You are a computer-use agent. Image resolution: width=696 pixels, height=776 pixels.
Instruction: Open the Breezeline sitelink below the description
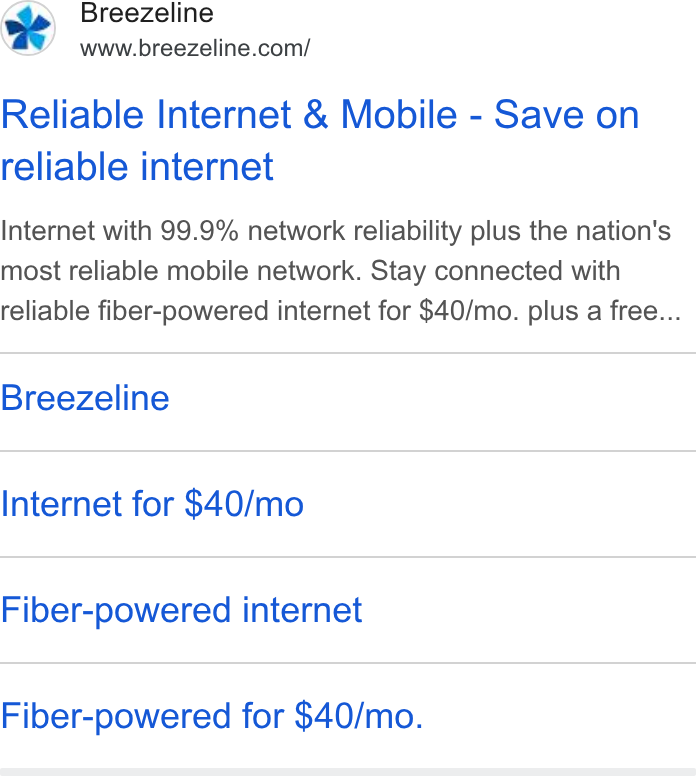pos(85,398)
